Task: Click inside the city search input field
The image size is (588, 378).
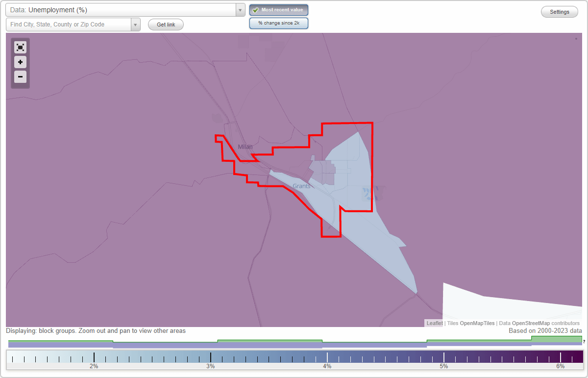Action: pos(69,25)
